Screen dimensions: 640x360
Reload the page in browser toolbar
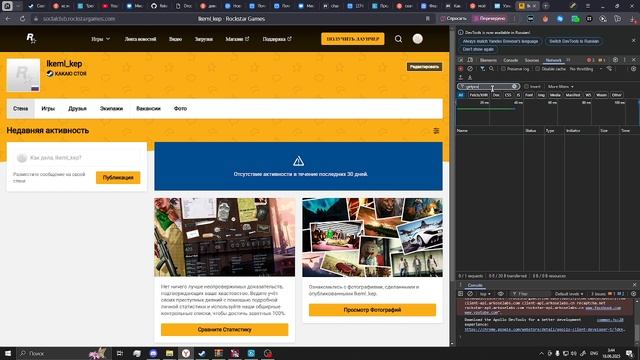22,19
